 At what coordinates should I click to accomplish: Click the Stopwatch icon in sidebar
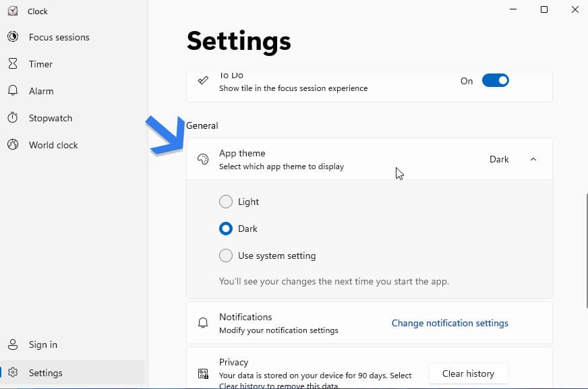(13, 118)
